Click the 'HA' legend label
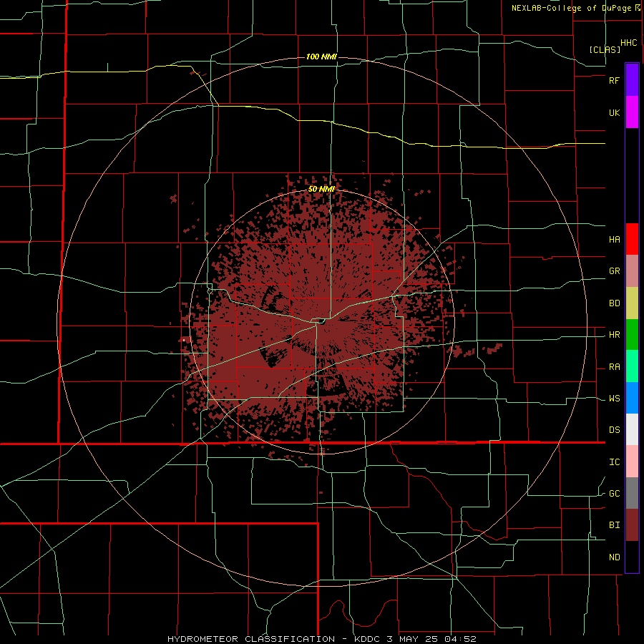Screen dimensions: 644x644 pyautogui.click(x=614, y=240)
